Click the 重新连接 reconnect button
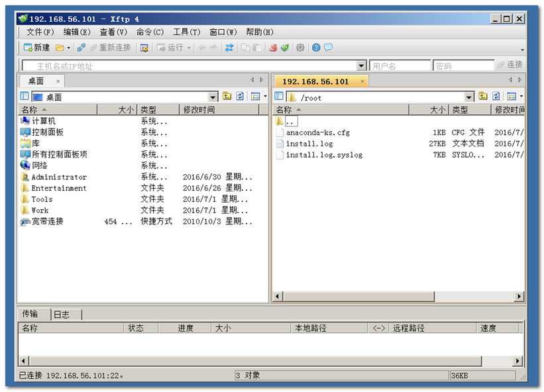The height and width of the screenshot is (392, 544). (111, 48)
